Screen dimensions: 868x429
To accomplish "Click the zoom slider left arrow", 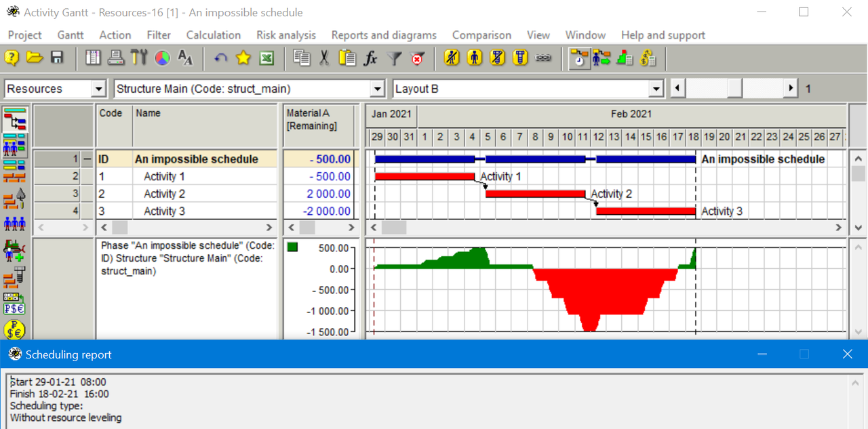I will (677, 89).
